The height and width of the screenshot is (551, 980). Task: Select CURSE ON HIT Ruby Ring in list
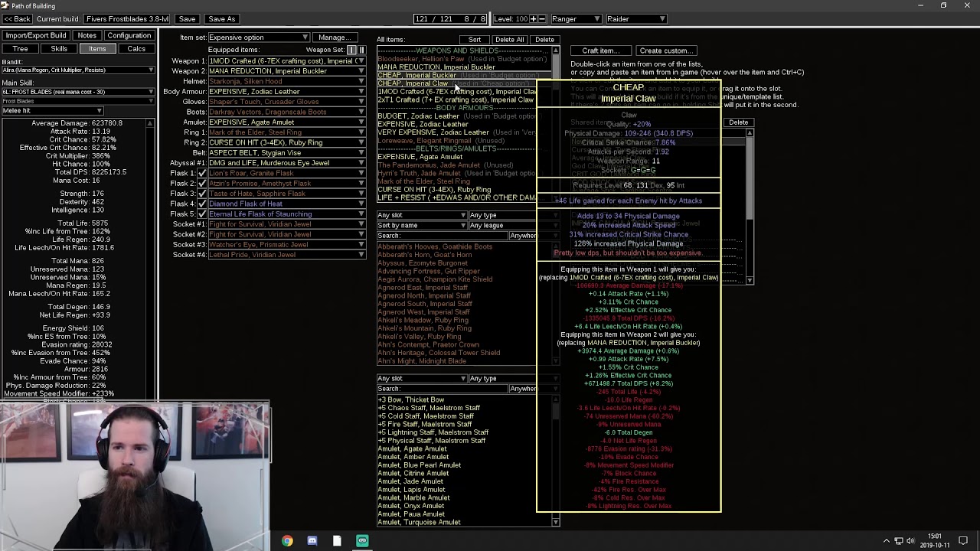click(434, 190)
